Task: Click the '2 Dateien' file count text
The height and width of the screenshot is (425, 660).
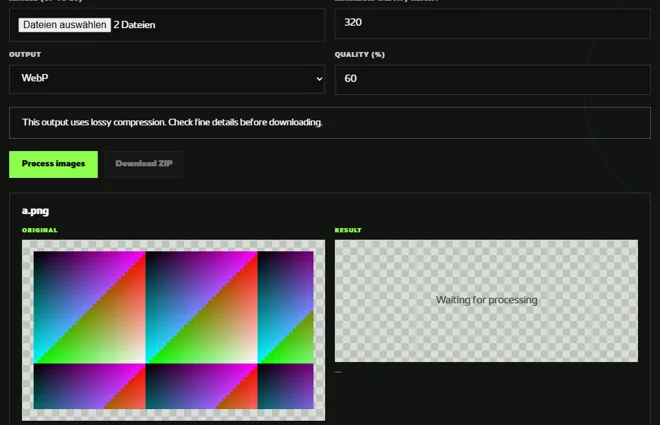Action: 134,25
